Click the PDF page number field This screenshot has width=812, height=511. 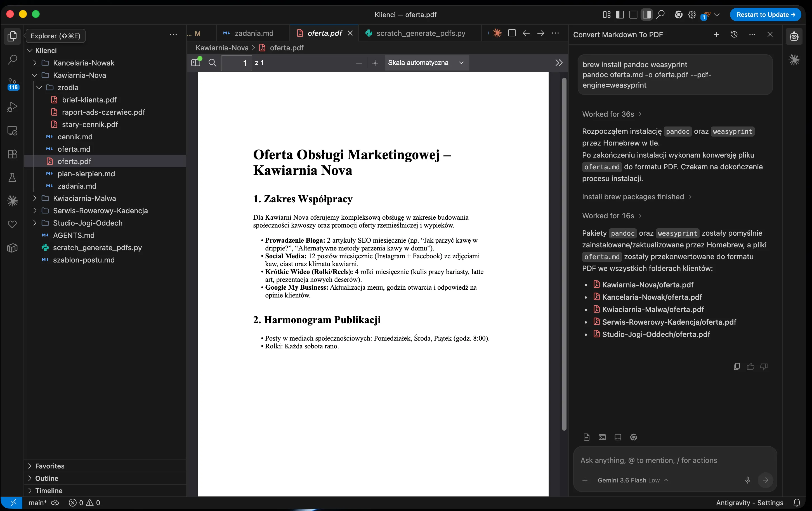click(236, 63)
